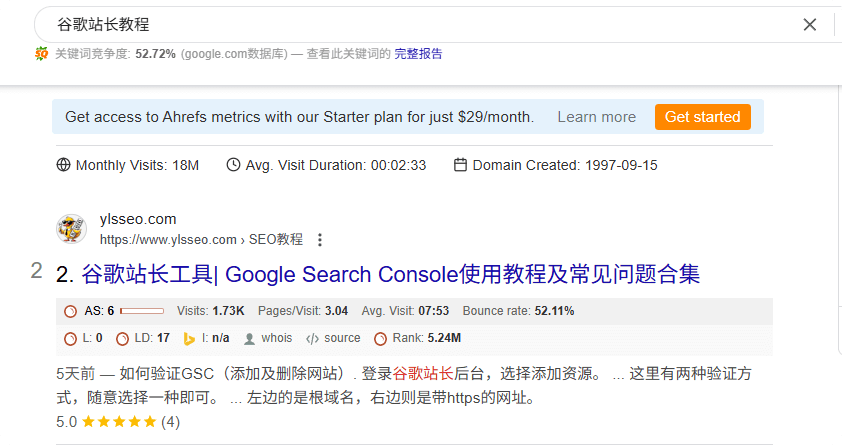
Task: Click the Semrush icon beside L: 0
Action: click(70, 339)
